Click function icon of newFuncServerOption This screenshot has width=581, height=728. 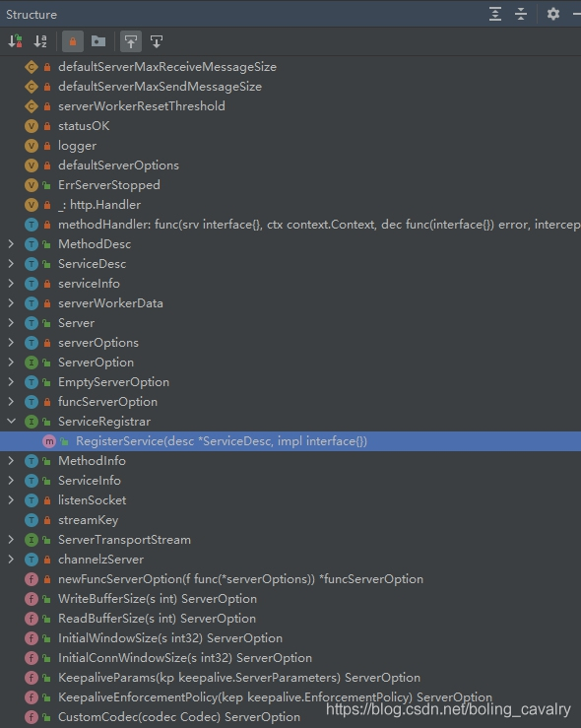[x=32, y=579]
